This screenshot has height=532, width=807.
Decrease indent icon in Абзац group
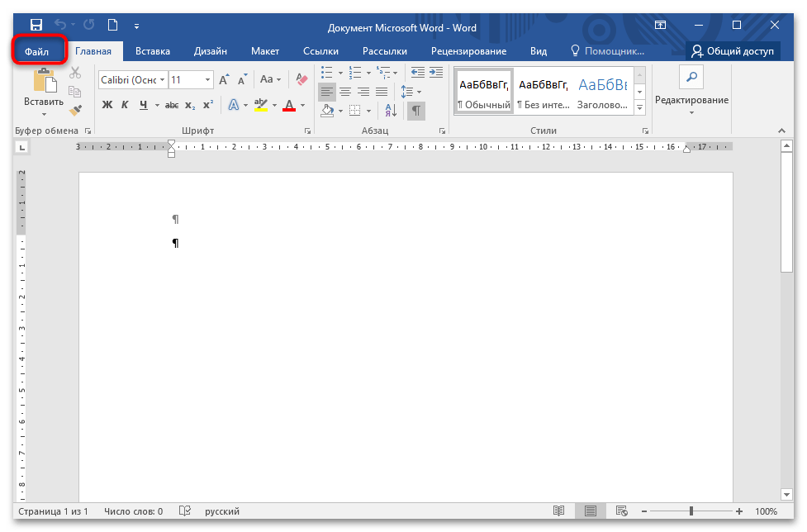pyautogui.click(x=418, y=73)
